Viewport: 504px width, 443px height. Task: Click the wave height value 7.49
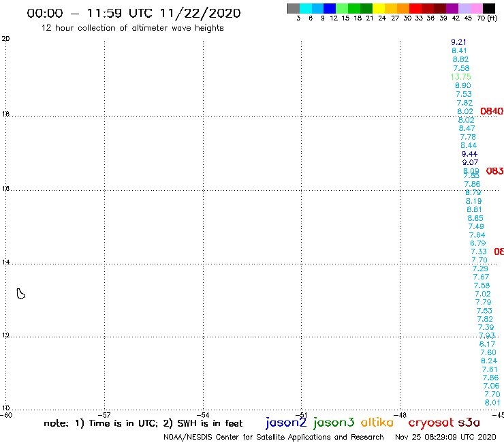[x=476, y=226]
